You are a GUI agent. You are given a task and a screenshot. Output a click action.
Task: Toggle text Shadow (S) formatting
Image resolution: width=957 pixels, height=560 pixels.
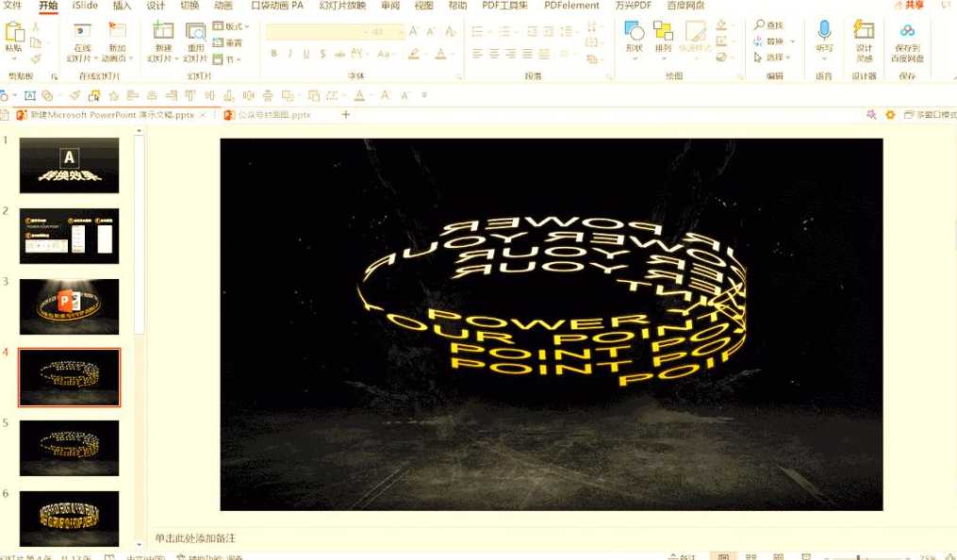tap(322, 54)
